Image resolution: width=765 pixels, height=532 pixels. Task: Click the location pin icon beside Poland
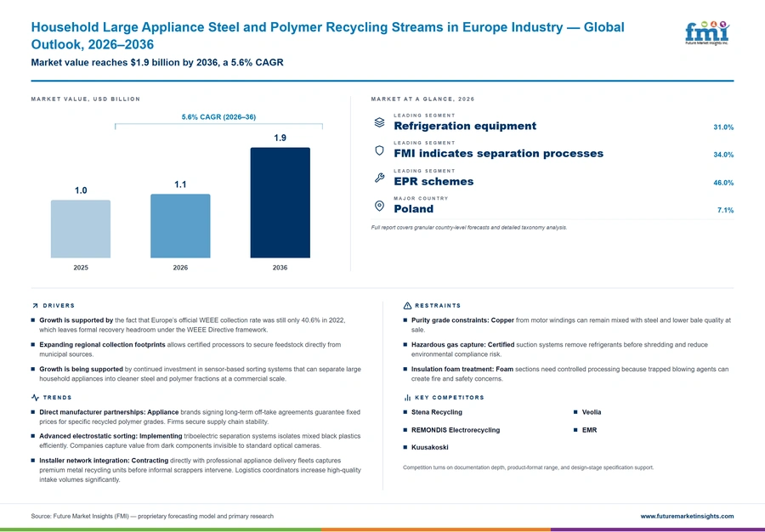pos(379,206)
